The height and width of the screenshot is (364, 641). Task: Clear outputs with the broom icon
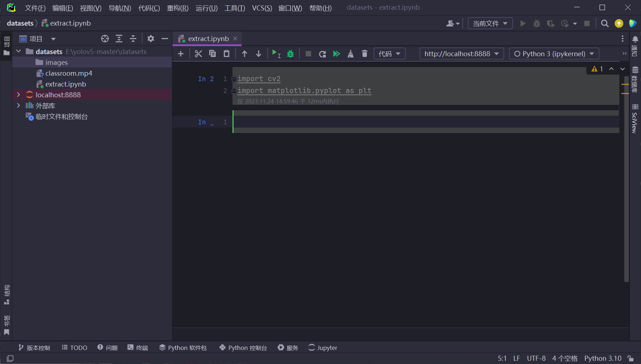pyautogui.click(x=350, y=54)
